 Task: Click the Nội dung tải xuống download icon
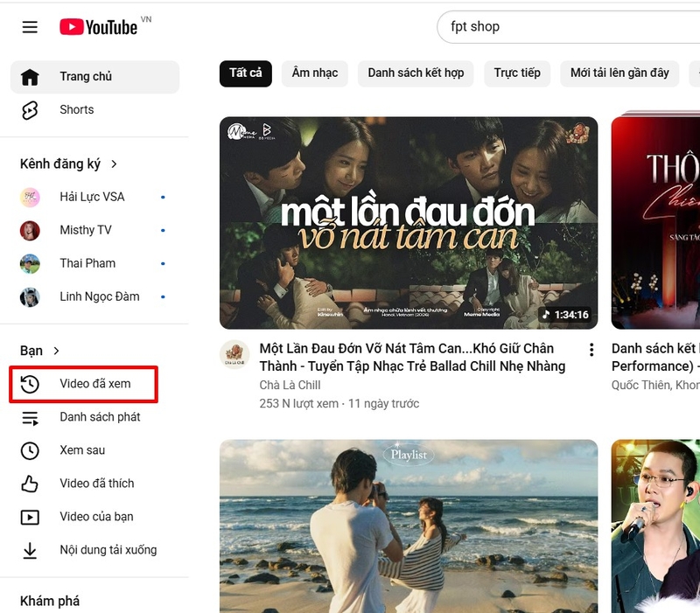pos(30,551)
